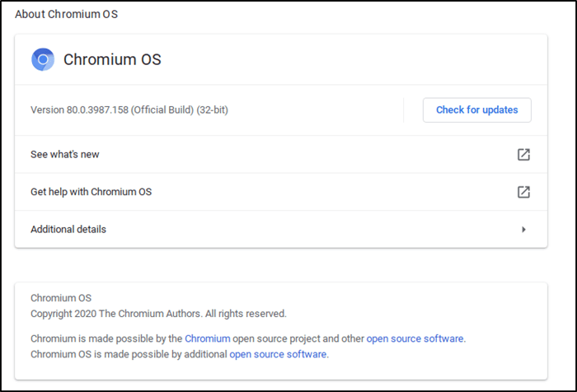The height and width of the screenshot is (392, 577).
Task: Select the Get help with Chromium OS row
Action: (91, 192)
